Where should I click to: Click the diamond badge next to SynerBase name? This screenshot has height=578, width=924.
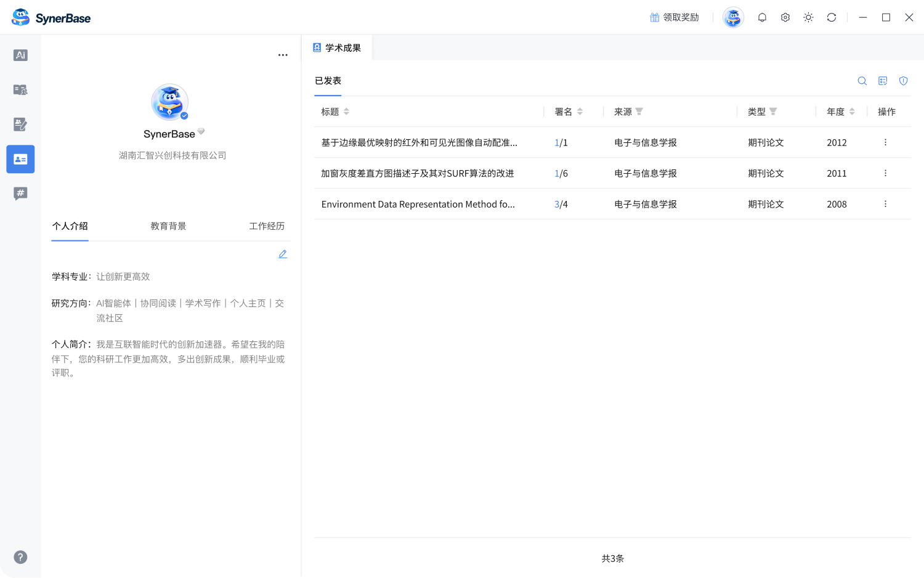[x=201, y=131]
